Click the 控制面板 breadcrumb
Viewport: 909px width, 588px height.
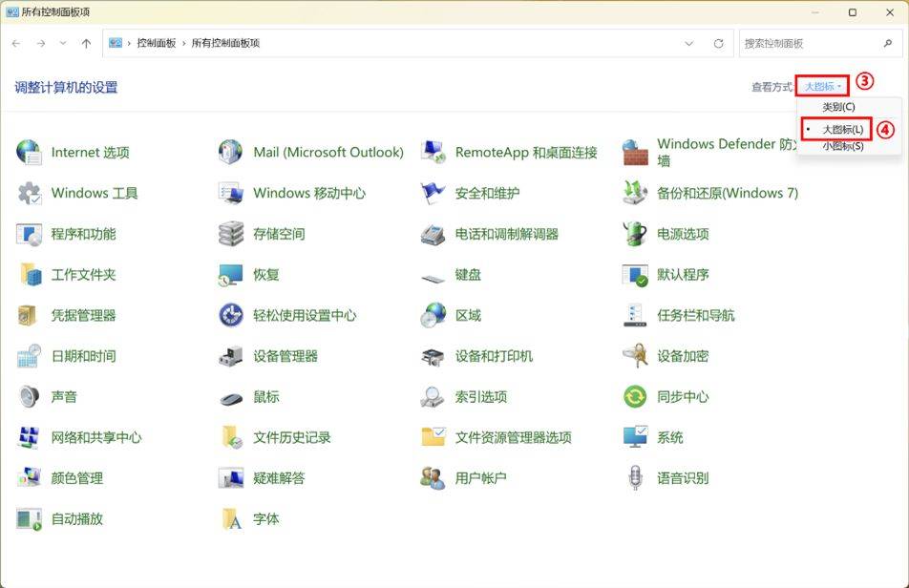[x=156, y=43]
